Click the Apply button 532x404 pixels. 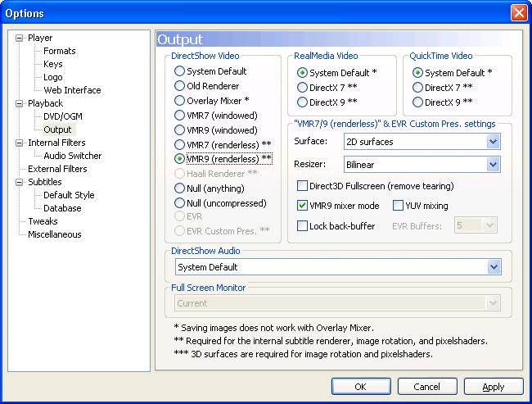[494, 387]
